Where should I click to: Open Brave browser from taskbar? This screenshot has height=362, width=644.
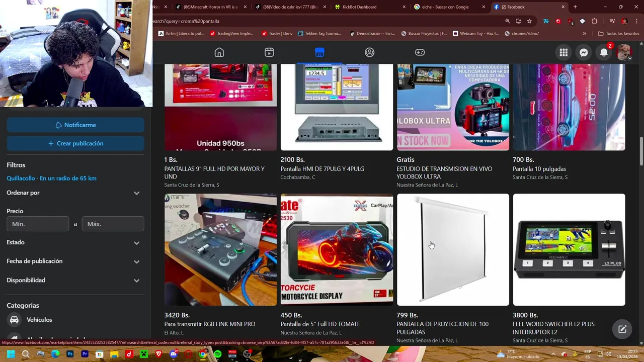pos(158,354)
